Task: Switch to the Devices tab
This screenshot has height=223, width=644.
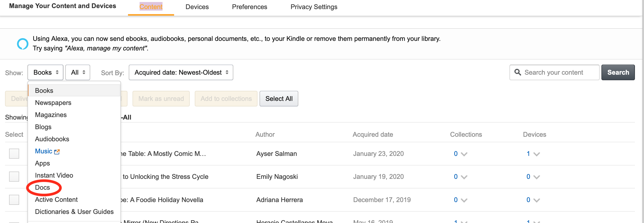Action: (197, 7)
